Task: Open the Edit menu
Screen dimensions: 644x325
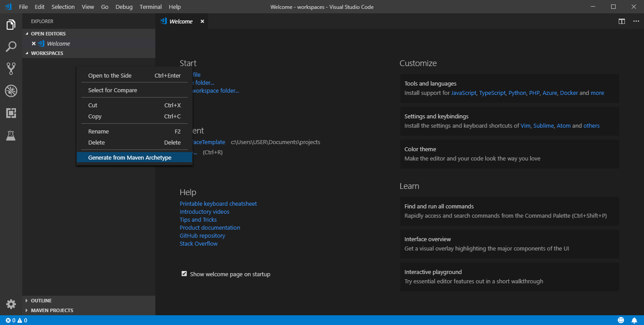Action: [40, 7]
